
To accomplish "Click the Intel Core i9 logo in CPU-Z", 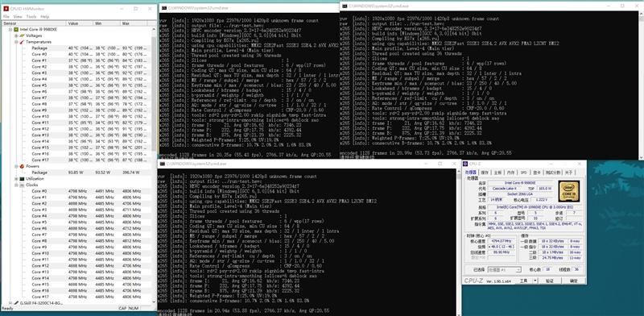I will (x=569, y=191).
